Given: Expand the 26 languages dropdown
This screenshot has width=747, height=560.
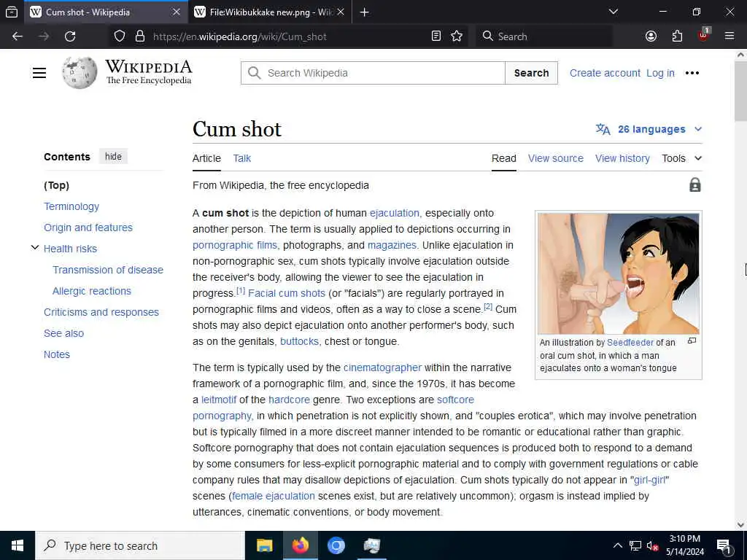Looking at the screenshot, I should click(x=649, y=129).
